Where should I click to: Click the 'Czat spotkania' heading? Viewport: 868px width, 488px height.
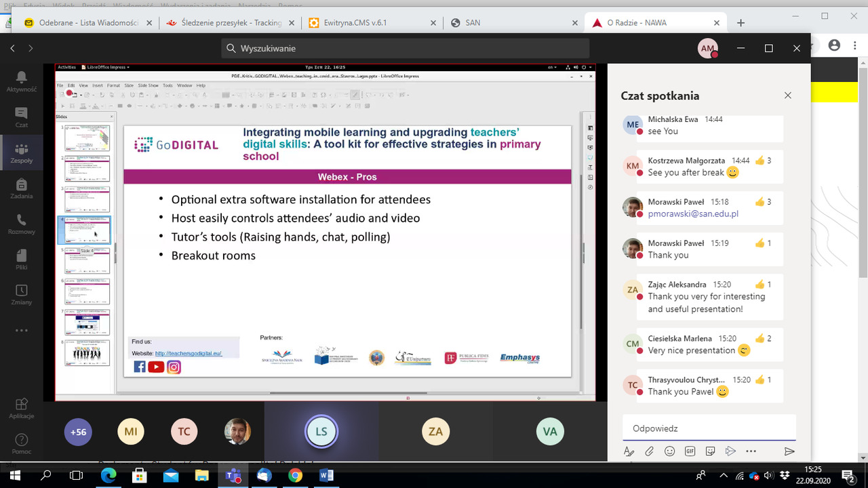click(660, 96)
